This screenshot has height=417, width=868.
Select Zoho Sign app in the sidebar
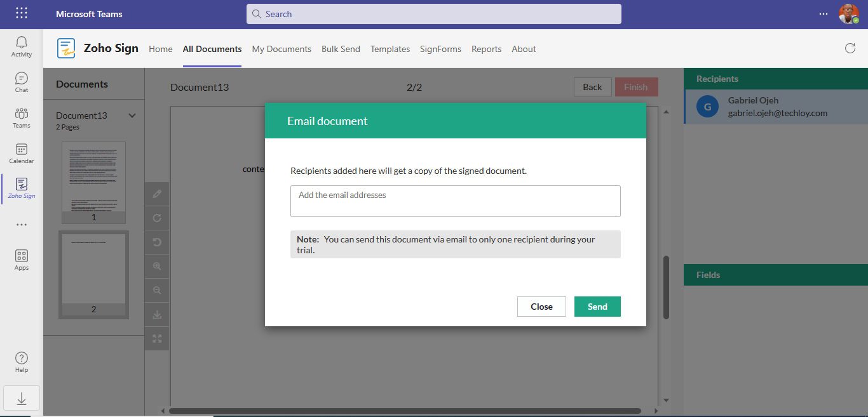point(22,189)
